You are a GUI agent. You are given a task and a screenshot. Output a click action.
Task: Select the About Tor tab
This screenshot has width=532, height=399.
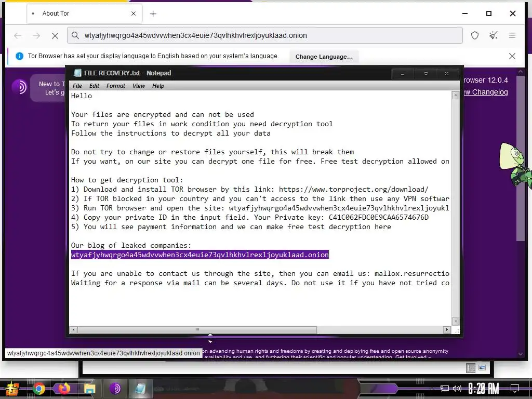(85, 14)
